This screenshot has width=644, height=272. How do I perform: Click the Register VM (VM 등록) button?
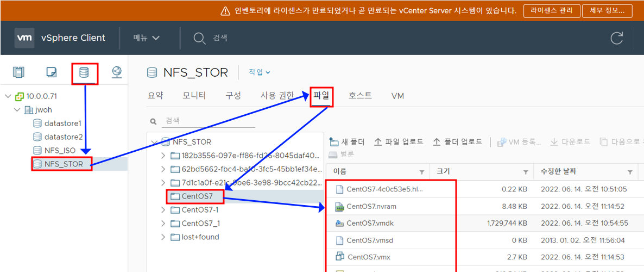pos(519,142)
